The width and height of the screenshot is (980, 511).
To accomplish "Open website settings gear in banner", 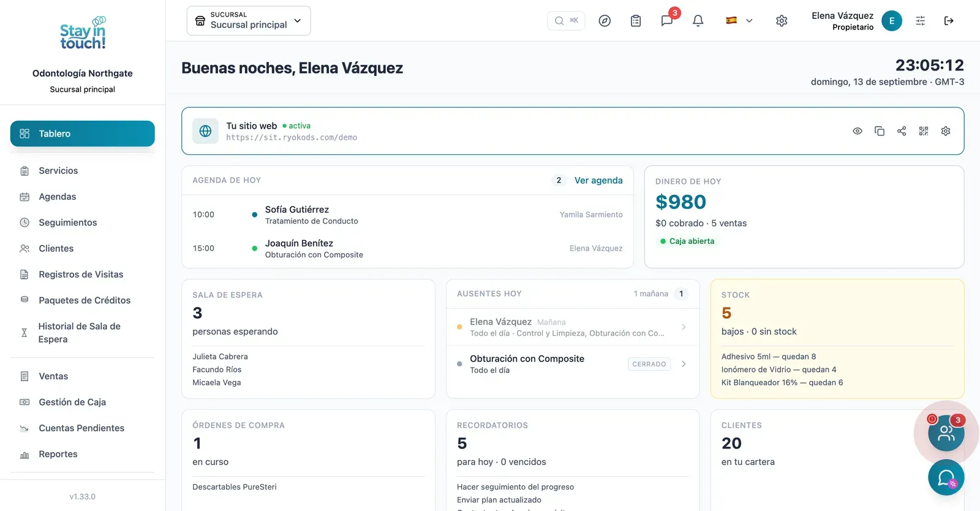I will [x=946, y=131].
